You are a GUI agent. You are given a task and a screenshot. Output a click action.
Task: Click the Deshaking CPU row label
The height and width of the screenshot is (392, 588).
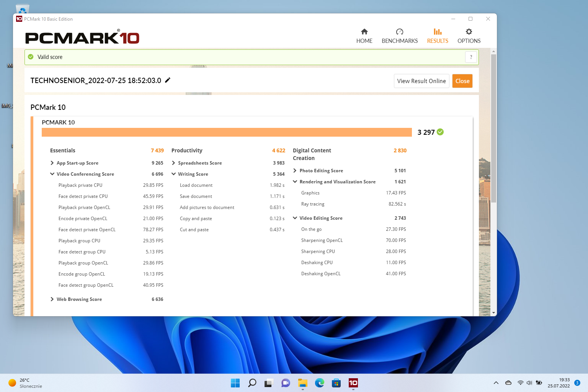pos(317,263)
